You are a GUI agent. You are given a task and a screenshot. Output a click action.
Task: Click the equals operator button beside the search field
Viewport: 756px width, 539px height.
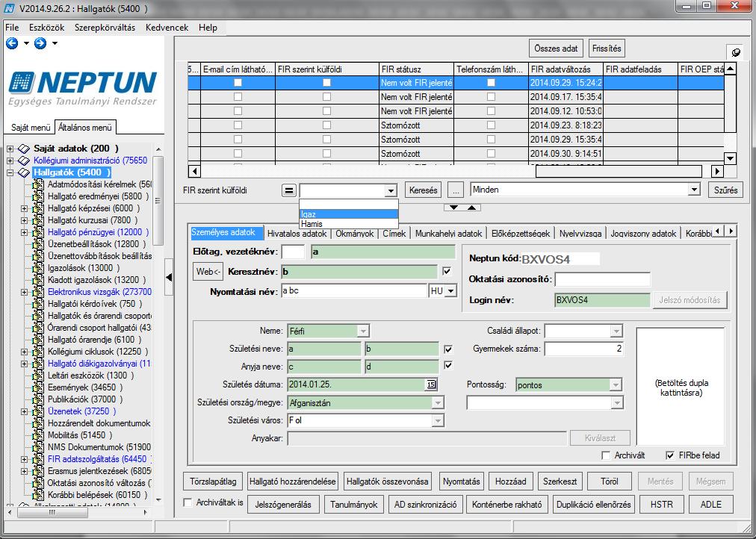tap(288, 190)
